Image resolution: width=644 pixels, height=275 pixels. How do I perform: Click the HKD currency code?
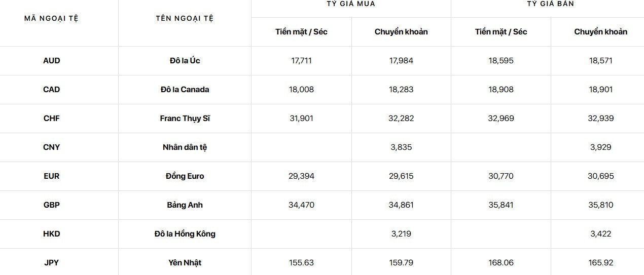(52, 234)
